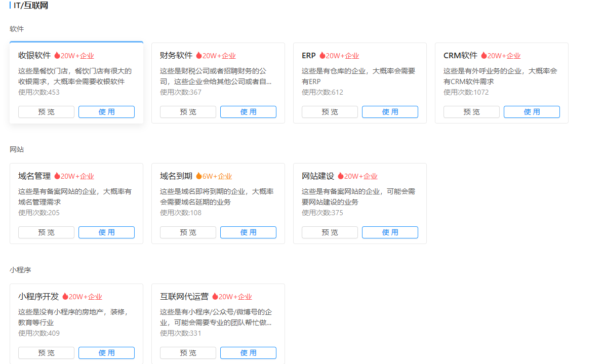604x364 pixels.
Task: Click the 20W+企业 label on 网站建设
Action: (x=360, y=176)
